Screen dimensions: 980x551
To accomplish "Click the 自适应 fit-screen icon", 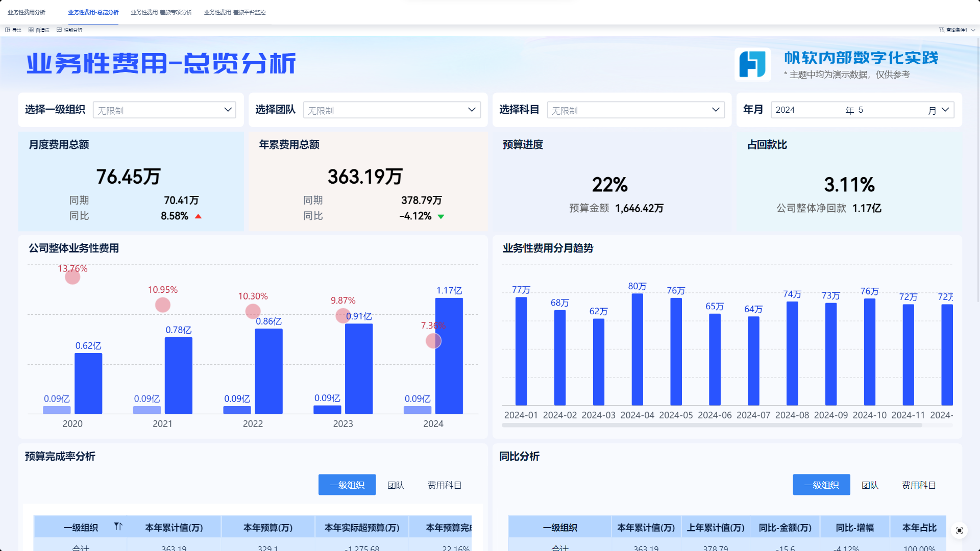I will pos(31,30).
